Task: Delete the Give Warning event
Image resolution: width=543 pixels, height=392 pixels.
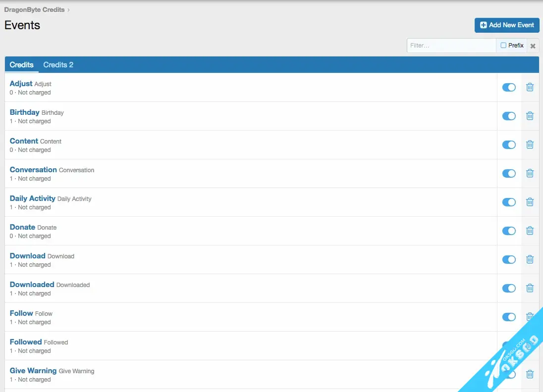Action: (x=530, y=374)
